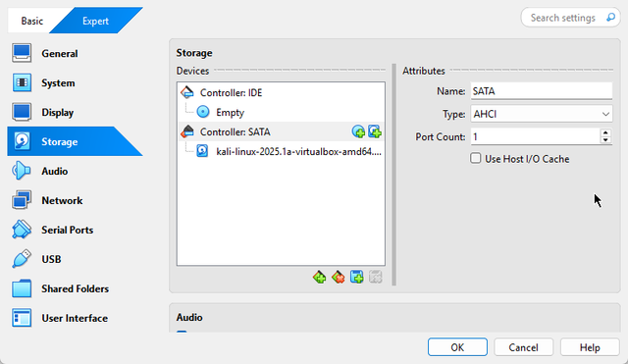Open the Serial Ports connector icon

(x=22, y=230)
